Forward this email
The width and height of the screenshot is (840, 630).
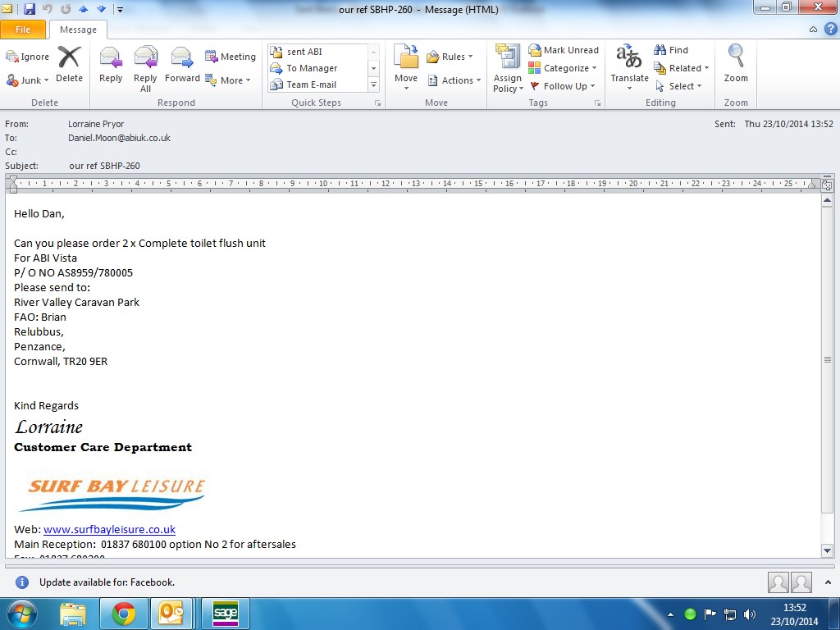click(182, 64)
